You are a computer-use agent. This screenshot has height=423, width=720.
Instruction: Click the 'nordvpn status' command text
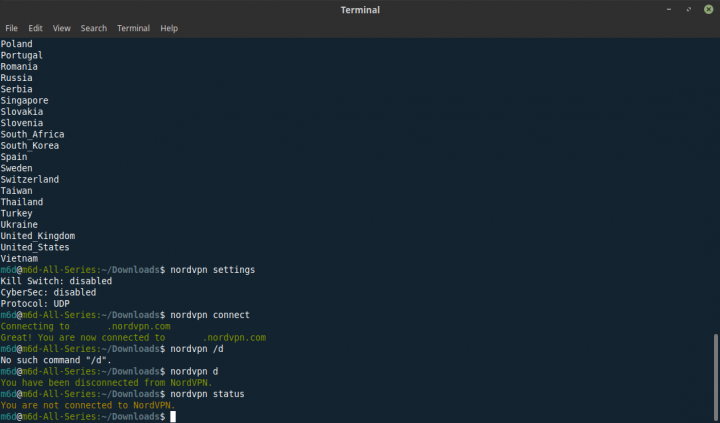click(208, 394)
